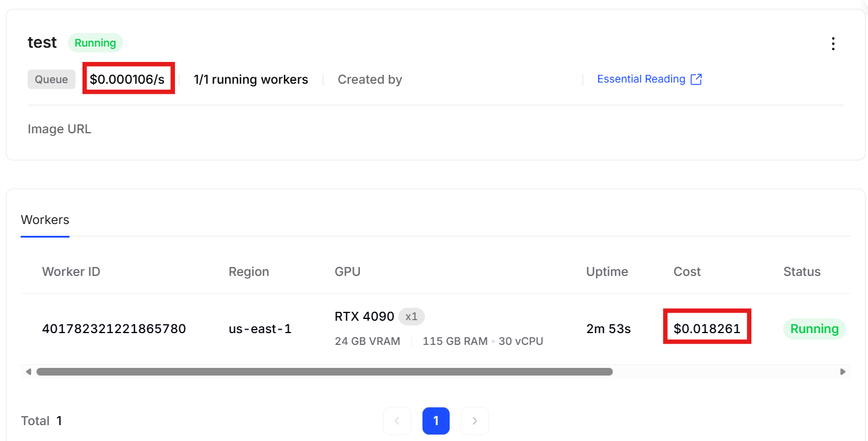The width and height of the screenshot is (868, 441).
Task: Go to the previous page arrow
Action: pyautogui.click(x=397, y=421)
